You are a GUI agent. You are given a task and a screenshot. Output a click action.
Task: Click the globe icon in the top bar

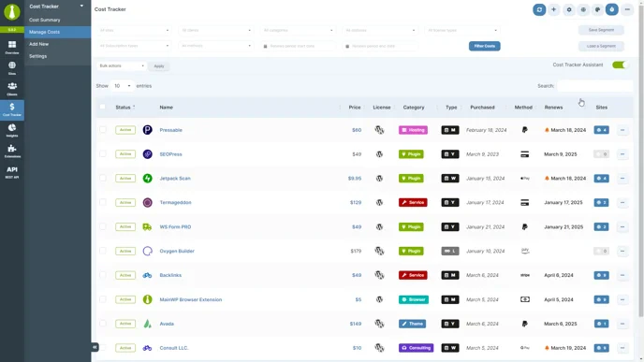(583, 9)
